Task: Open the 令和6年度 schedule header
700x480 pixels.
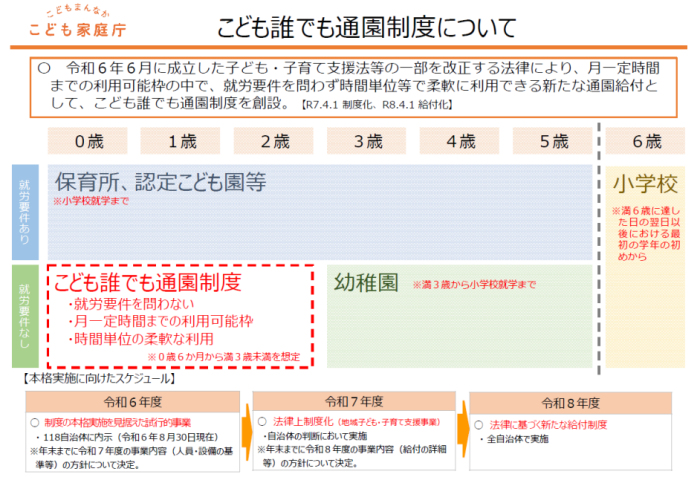Action: (x=134, y=401)
